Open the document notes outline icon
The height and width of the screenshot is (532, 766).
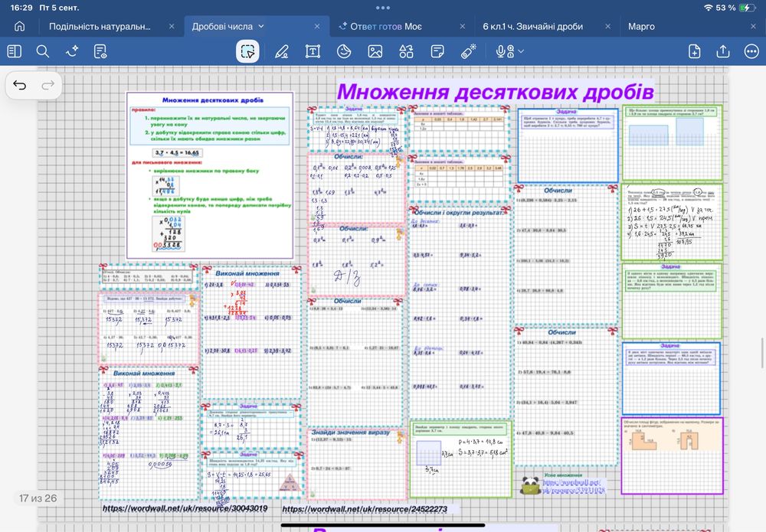point(100,51)
